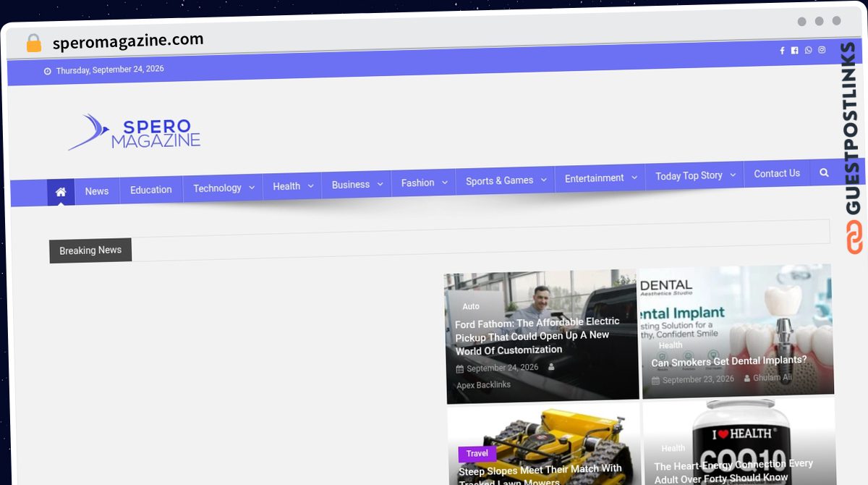
Task: Open The Heart-Energy Connection article
Action: tap(733, 471)
